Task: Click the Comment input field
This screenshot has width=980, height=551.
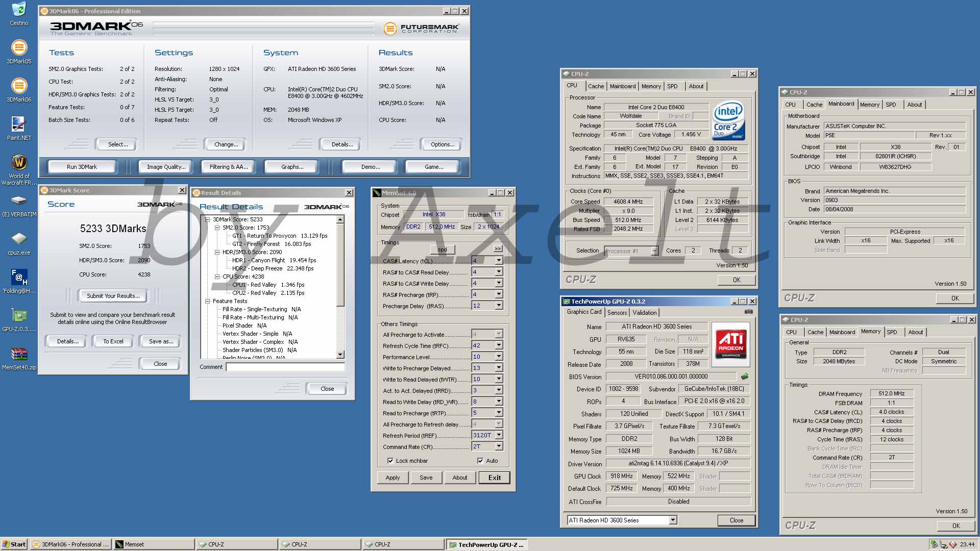Action: (285, 367)
